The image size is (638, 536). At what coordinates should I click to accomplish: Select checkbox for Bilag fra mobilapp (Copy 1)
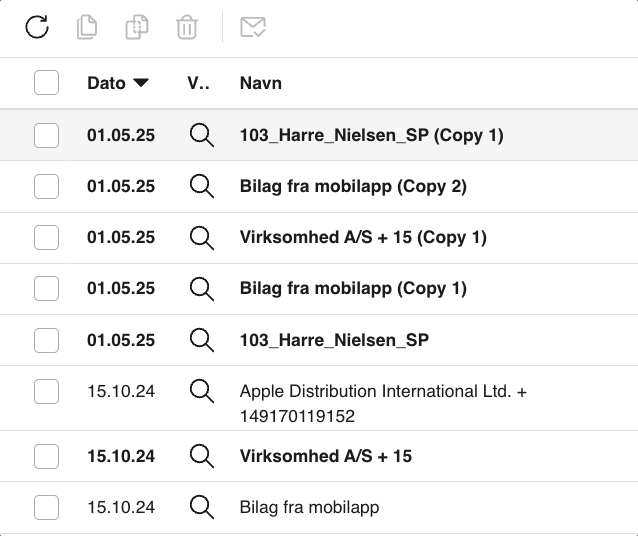(46, 288)
